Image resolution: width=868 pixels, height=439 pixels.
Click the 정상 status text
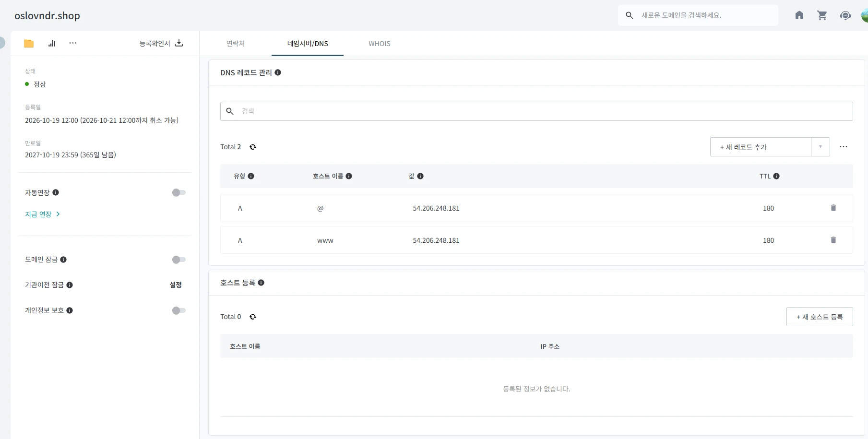tap(40, 84)
